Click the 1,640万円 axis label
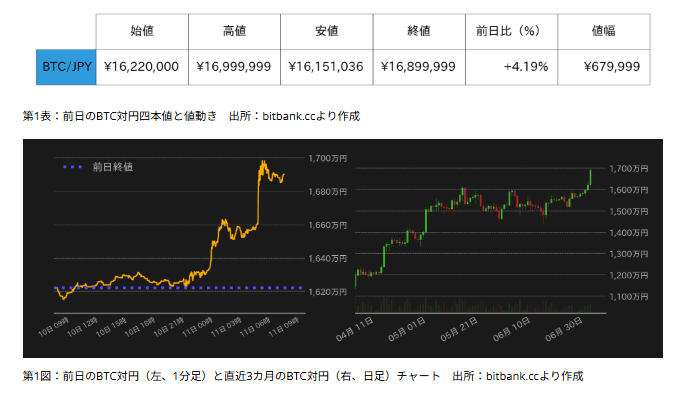Screen dimensions: 678x394 point(327,259)
